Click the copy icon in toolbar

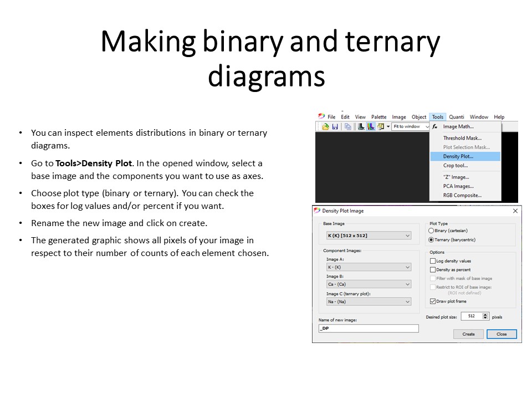pos(347,127)
